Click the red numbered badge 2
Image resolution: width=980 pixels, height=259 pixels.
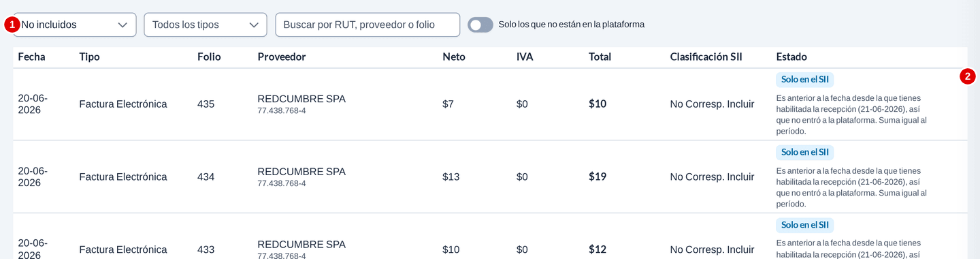pos(968,76)
